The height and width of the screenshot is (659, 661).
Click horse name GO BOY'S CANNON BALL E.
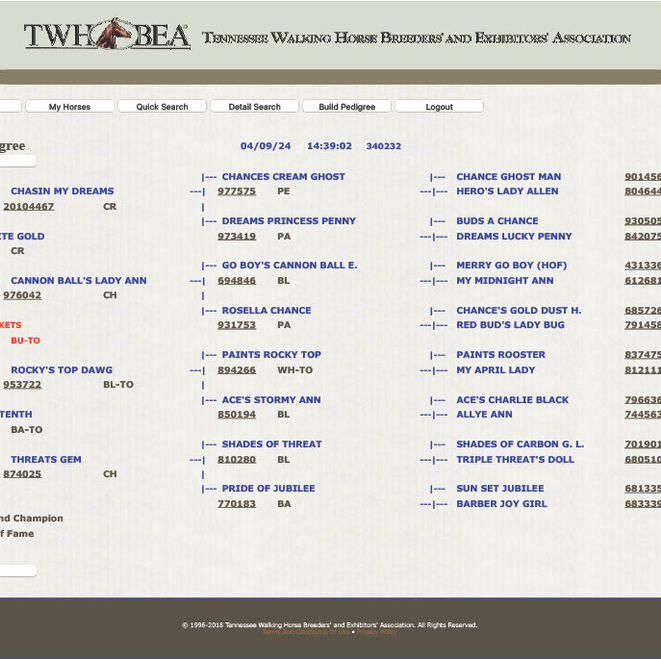click(x=290, y=265)
